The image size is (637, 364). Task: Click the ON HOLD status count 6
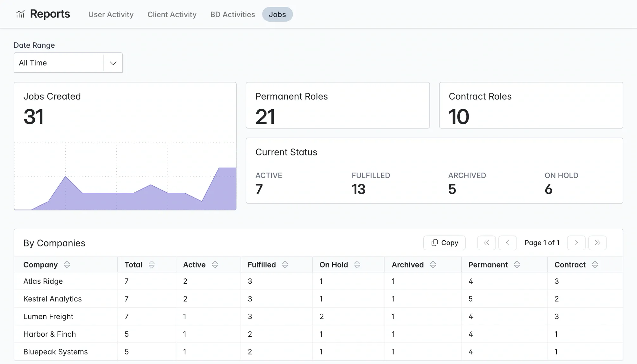tap(548, 189)
